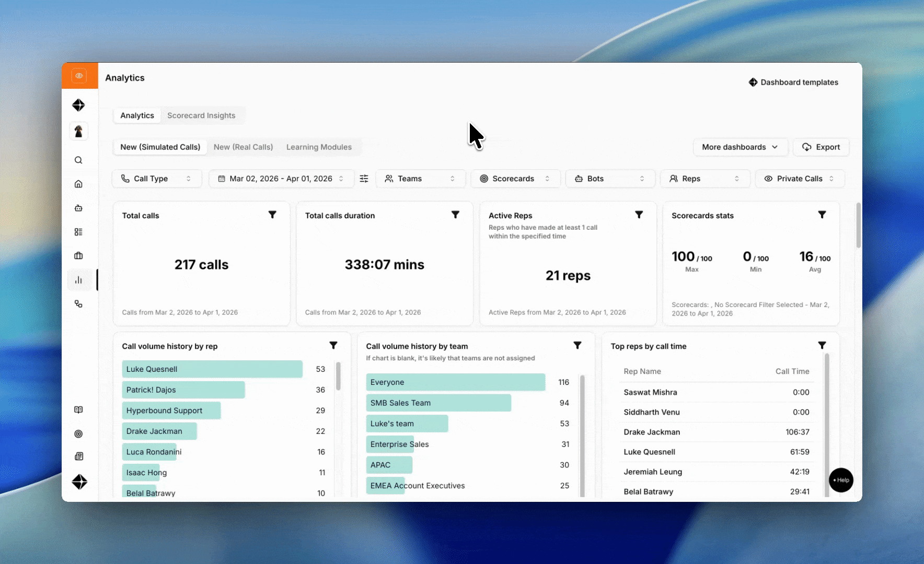924x564 pixels.
Task: Expand the Bots filter dropdown
Action: pos(610,179)
